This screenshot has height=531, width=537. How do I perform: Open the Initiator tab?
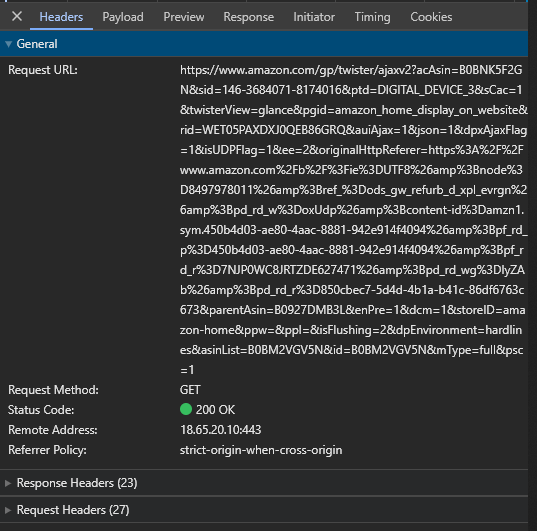point(314,17)
